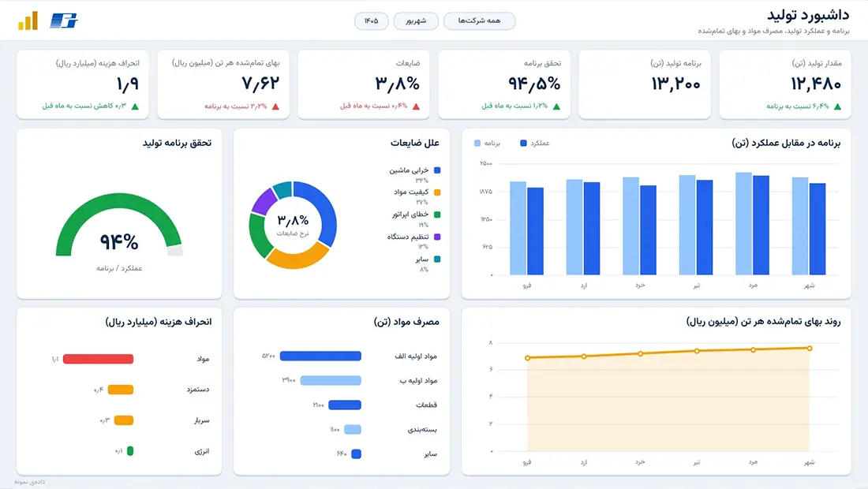Toggle the عملکرد legend swatch
Screen dimensions: 868x489
(x=524, y=144)
